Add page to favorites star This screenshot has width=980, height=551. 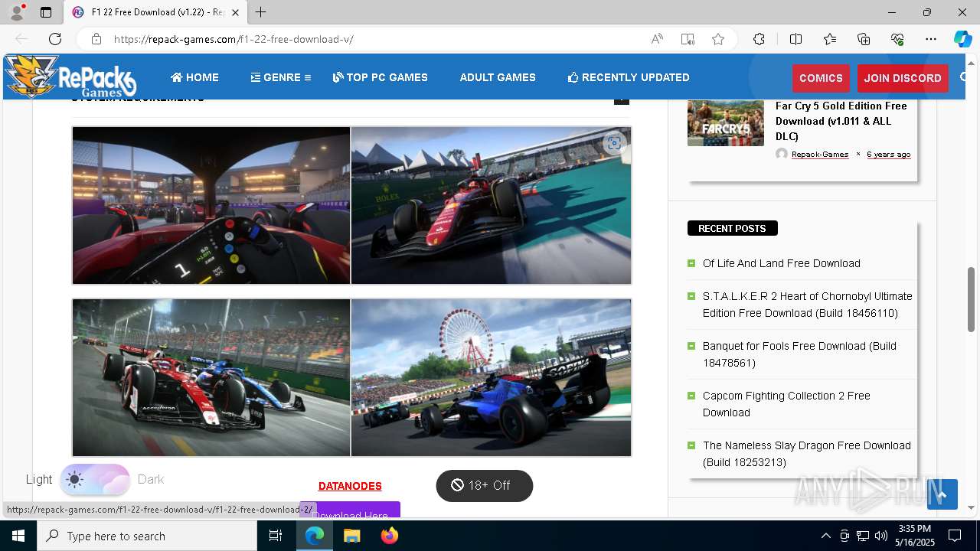pos(718,39)
